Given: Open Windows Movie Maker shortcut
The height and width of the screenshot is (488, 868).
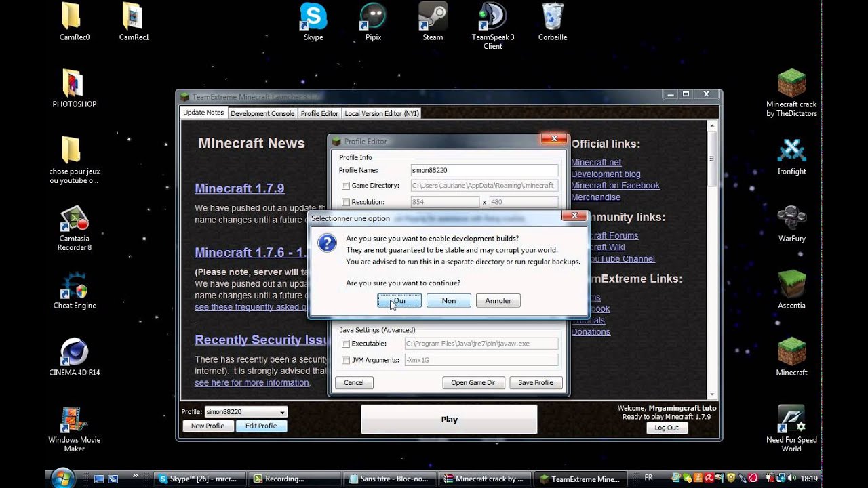Looking at the screenshot, I should pyautogui.click(x=75, y=429).
